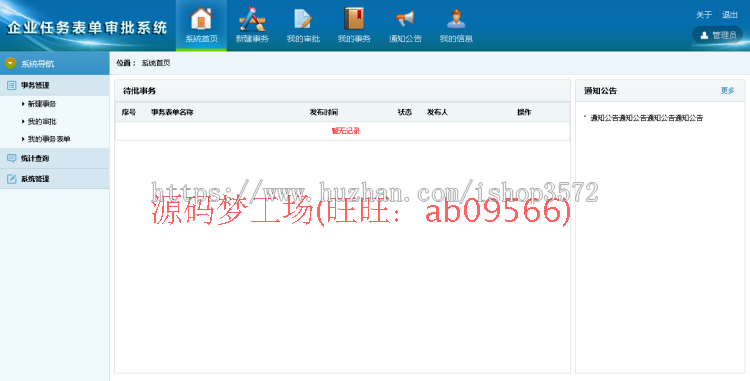750x381 pixels.
Task: Collapse the 事务管理 sidebar section
Action: click(55, 86)
